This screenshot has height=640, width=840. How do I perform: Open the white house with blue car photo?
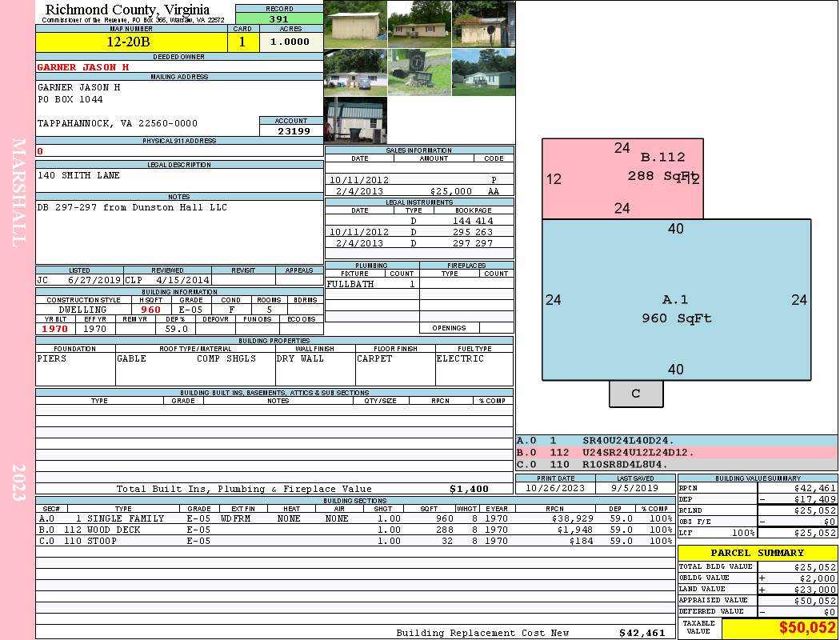tap(355, 72)
